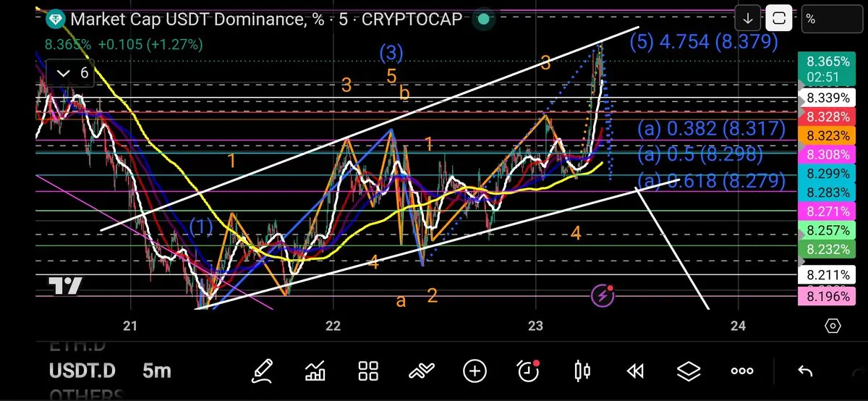The image size is (868, 401).
Task: Select the 8.211% white price label
Action: [827, 275]
